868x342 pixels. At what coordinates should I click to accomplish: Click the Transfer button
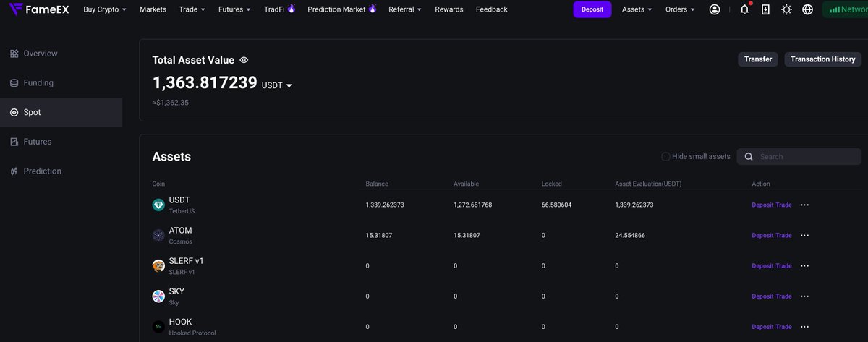tap(758, 59)
